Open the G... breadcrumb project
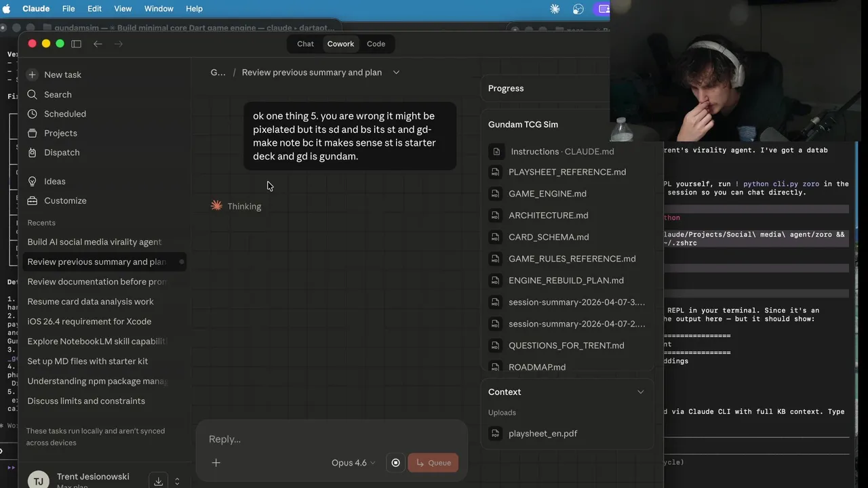868x488 pixels. (218, 73)
